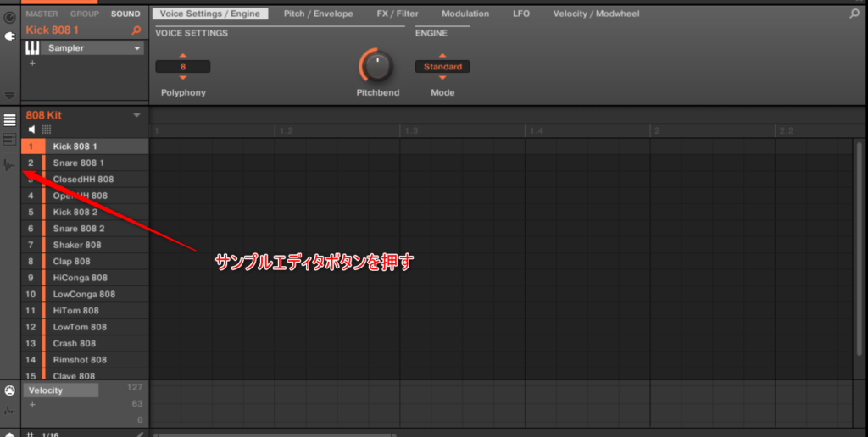868x437 pixels.
Task: Toggle the speaker audition icon under 808 Kit
Action: click(32, 130)
